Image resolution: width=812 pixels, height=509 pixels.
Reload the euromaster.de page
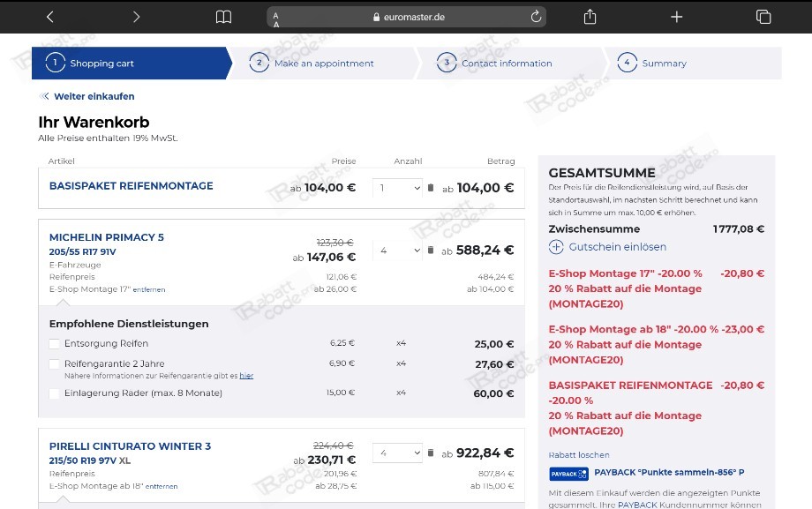[536, 17]
